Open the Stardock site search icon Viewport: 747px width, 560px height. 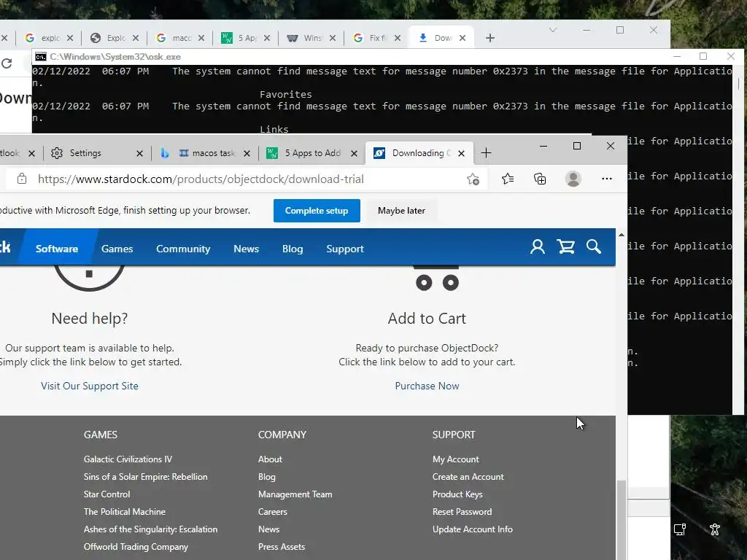click(594, 246)
